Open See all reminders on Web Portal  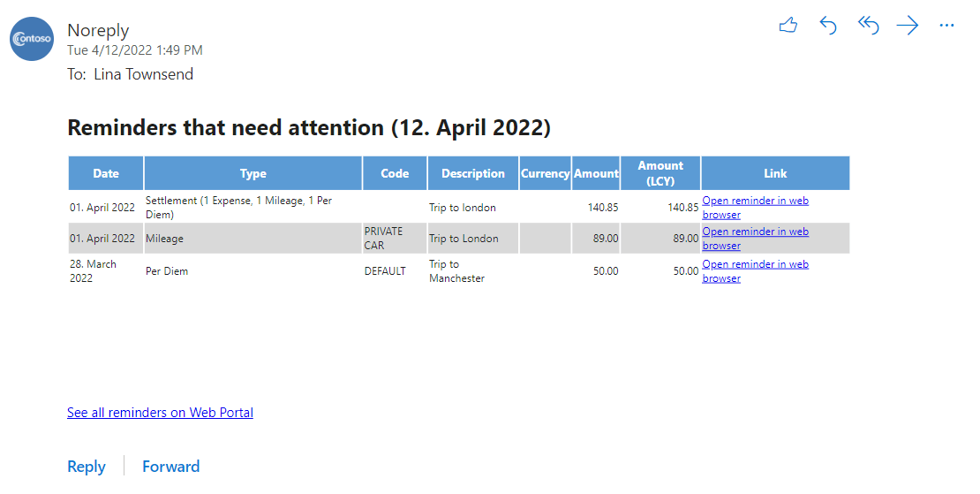pyautogui.click(x=160, y=413)
